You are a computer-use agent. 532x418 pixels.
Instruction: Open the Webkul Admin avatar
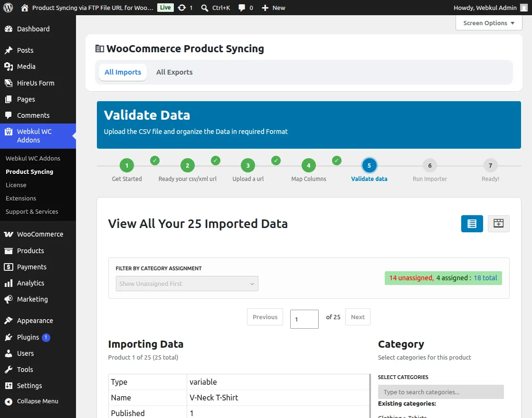(x=524, y=8)
